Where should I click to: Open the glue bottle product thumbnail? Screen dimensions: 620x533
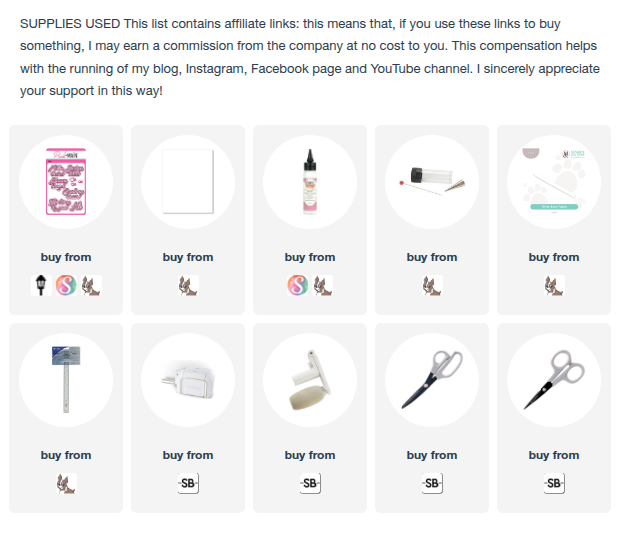pos(310,182)
